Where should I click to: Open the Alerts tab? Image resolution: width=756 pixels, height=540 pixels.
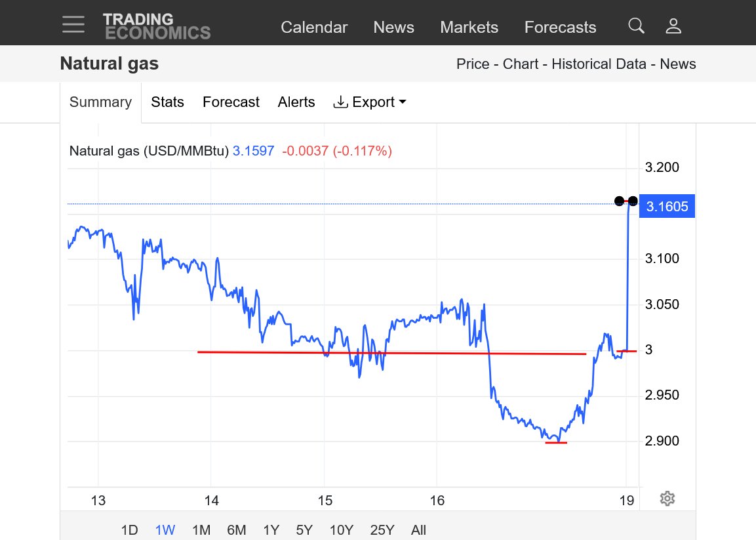click(296, 102)
